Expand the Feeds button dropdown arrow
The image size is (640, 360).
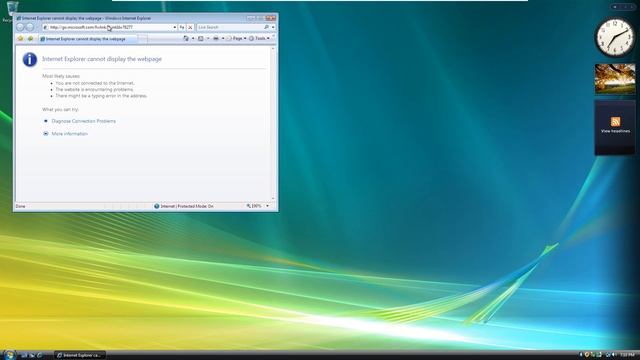click(208, 38)
